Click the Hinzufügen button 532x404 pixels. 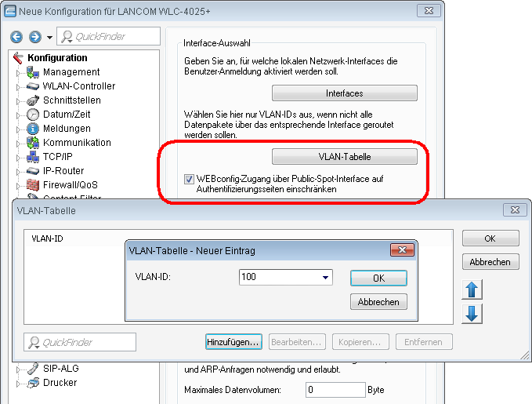233,342
